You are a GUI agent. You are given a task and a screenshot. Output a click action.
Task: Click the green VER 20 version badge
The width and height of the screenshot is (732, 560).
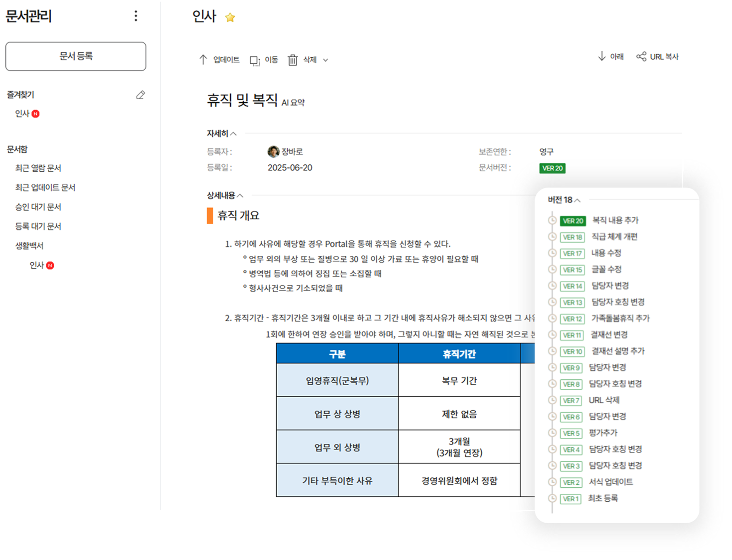tap(552, 168)
